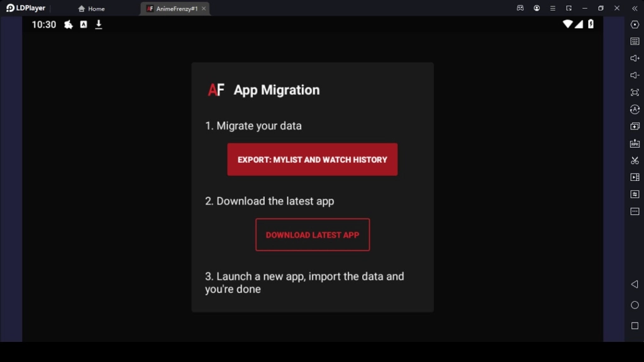644x362 pixels.
Task: Close the LDPlayer window
Action: click(616, 8)
